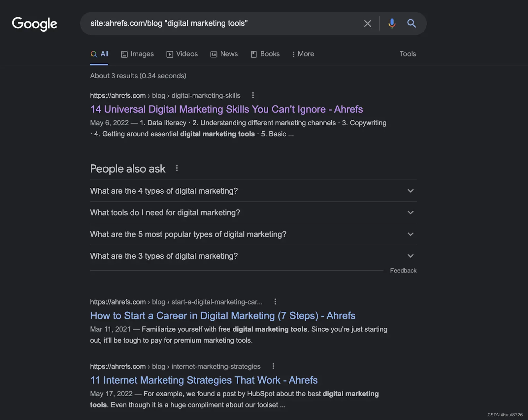This screenshot has height=420, width=528.
Task: Expand 'What tools do I need for digital marketing?'
Action: pyautogui.click(x=253, y=213)
